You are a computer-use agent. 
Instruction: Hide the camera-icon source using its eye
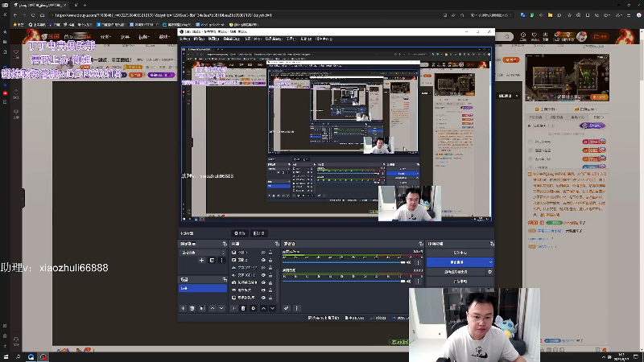coord(263,282)
